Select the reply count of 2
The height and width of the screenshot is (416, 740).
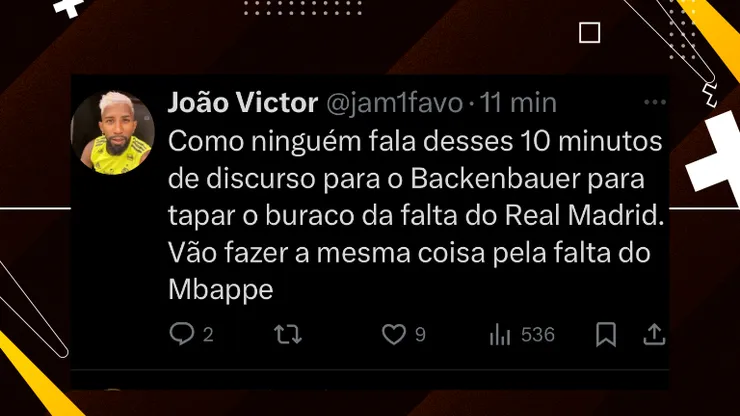tap(208, 335)
